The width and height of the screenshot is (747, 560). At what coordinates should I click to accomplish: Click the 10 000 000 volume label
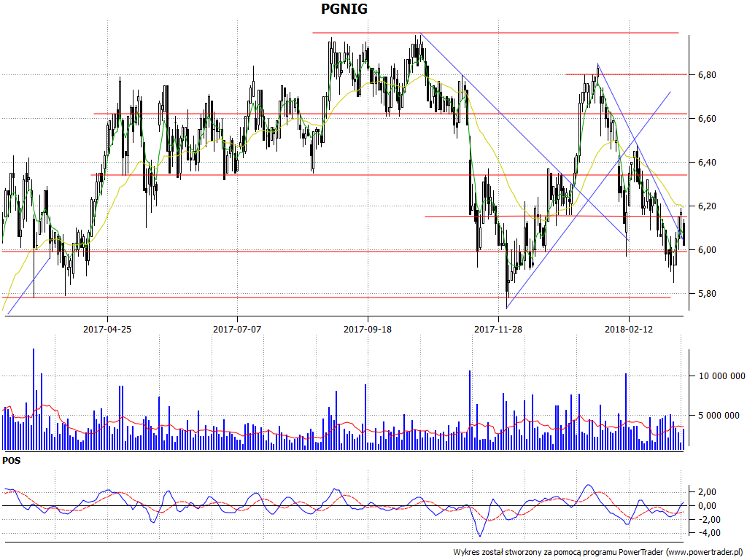pos(721,377)
